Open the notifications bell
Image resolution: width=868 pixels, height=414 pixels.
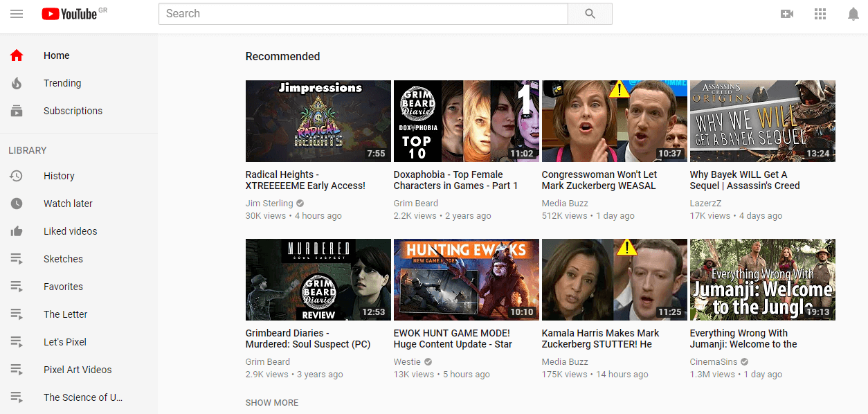(x=853, y=14)
